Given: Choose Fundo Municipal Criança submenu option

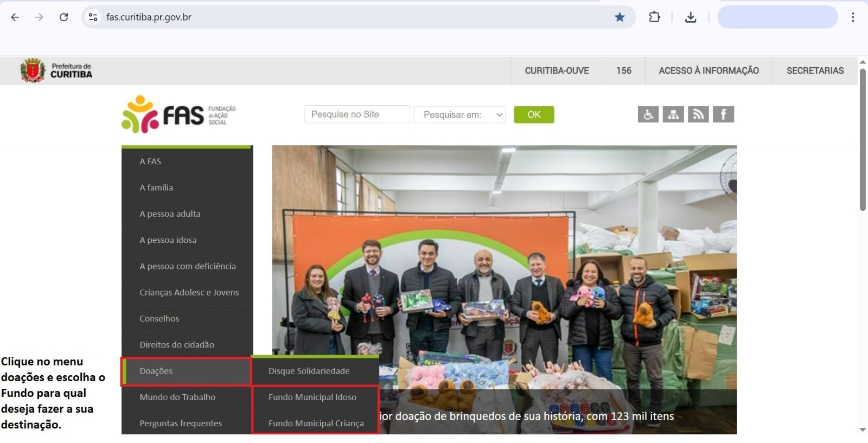Looking at the screenshot, I should [316, 423].
